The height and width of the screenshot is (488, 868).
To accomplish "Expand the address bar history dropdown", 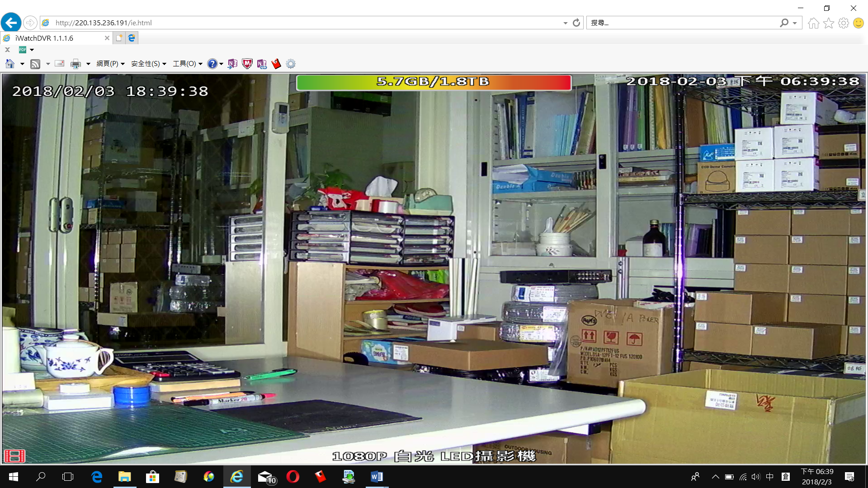I will pyautogui.click(x=565, y=23).
